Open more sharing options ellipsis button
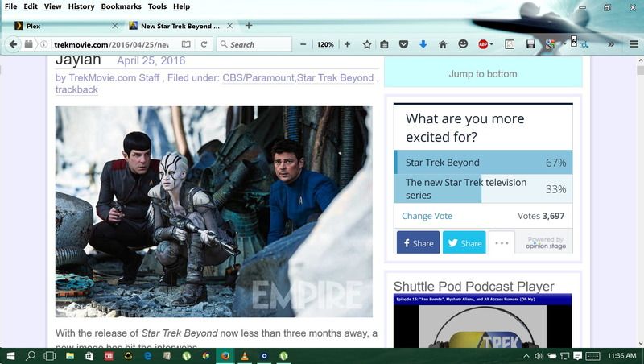Screen dimensions: 644x364 click(x=502, y=242)
